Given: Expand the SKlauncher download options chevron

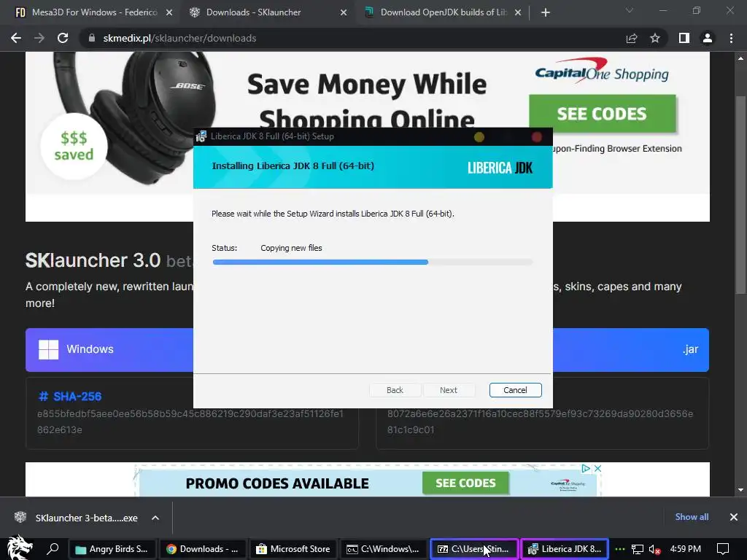Looking at the screenshot, I should click(155, 518).
